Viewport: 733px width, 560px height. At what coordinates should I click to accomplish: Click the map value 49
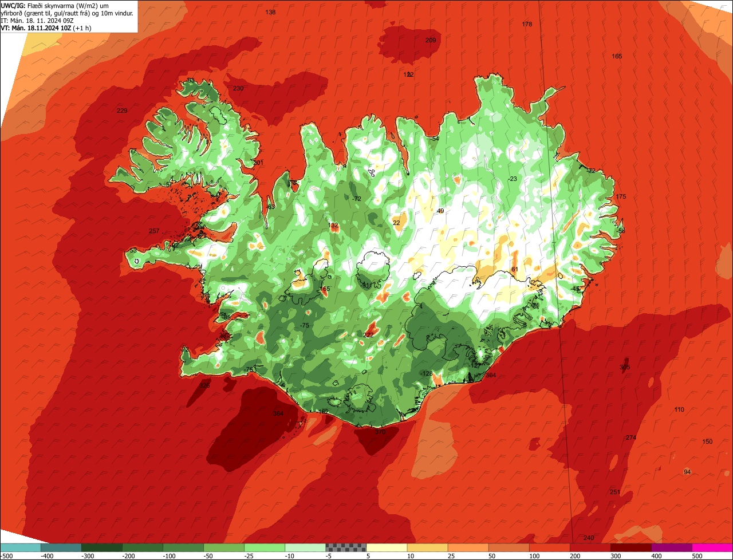440,211
